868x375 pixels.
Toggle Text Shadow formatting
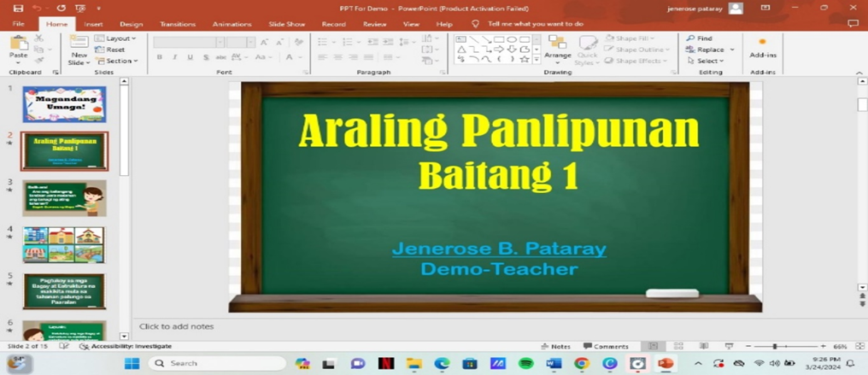(205, 57)
